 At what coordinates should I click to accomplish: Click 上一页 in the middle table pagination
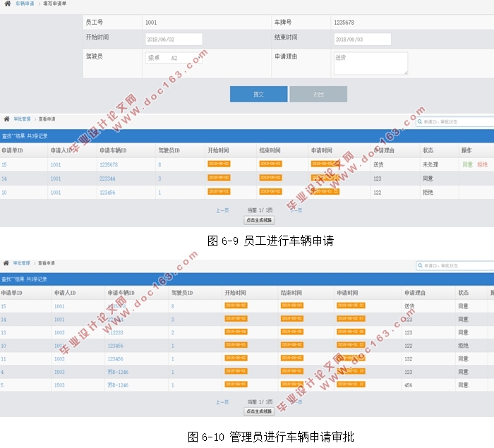coord(222,210)
